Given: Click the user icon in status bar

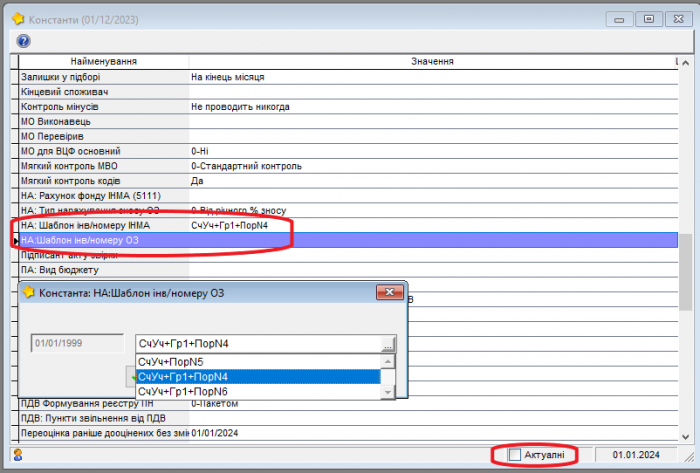Looking at the screenshot, I should point(17,455).
